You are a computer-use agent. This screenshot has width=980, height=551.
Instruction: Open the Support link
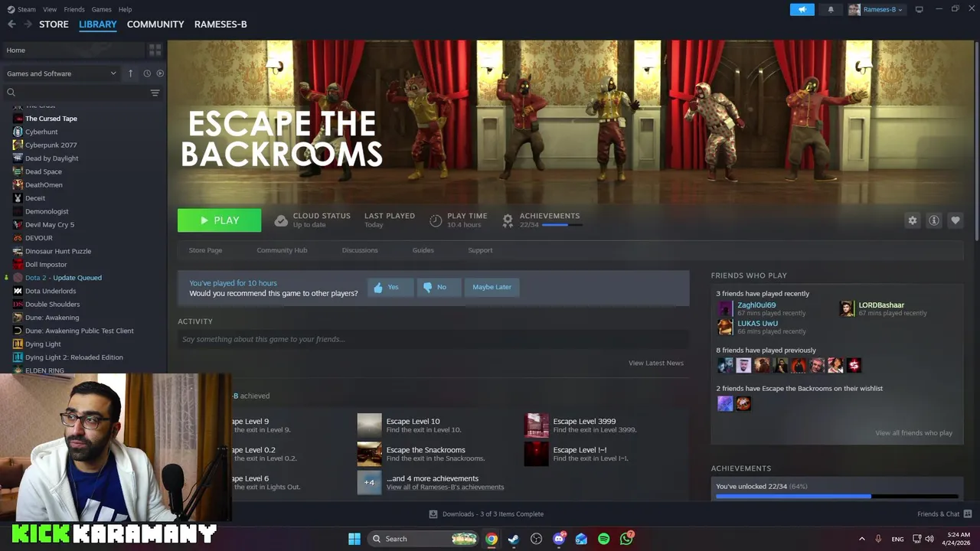point(480,250)
